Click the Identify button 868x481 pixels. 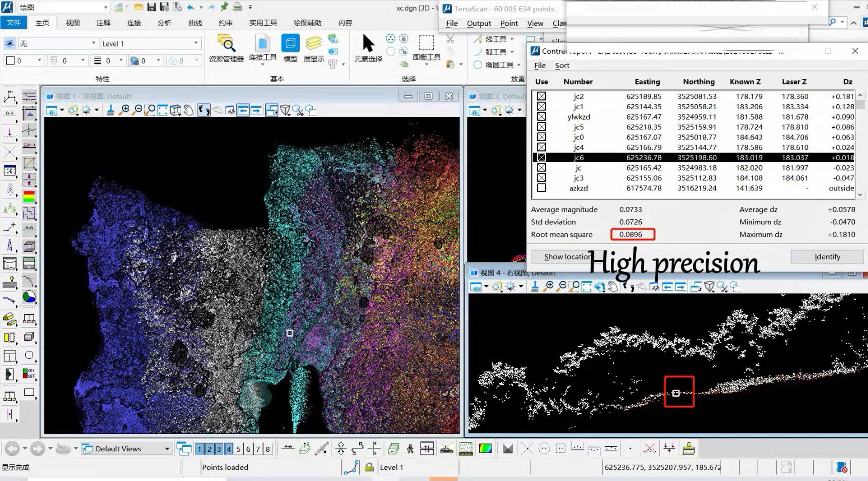(x=827, y=257)
